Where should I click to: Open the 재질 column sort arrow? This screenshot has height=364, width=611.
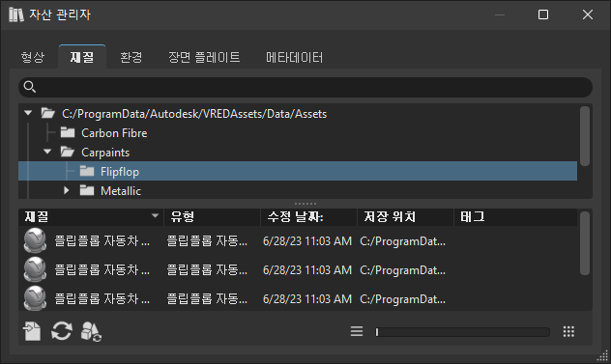coord(155,215)
